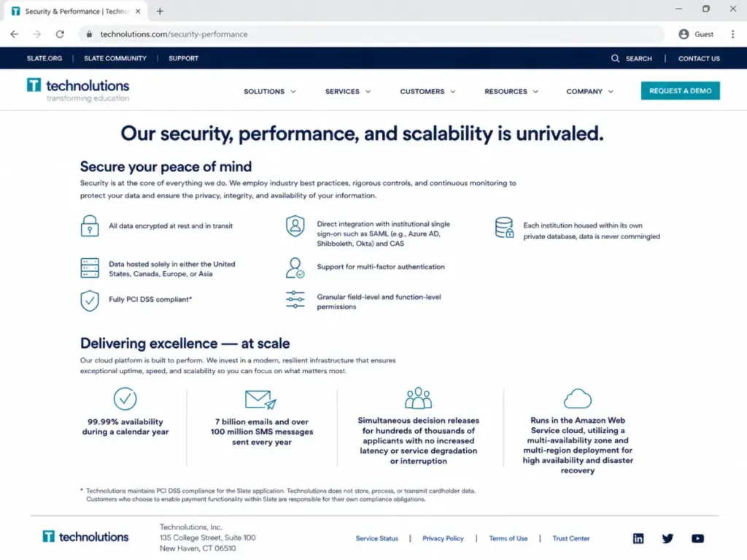Open the Twitter footer icon

(x=667, y=538)
